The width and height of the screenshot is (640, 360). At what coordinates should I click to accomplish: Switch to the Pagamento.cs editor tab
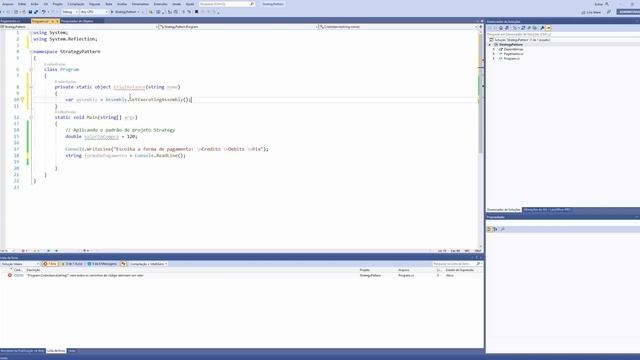coord(11,21)
